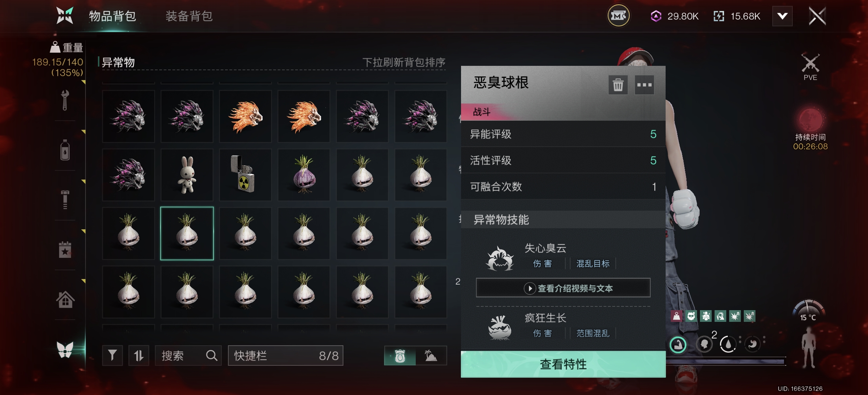Select the wrench tools category in sidebar
Image resolution: width=868 pixels, height=395 pixels.
point(65,100)
